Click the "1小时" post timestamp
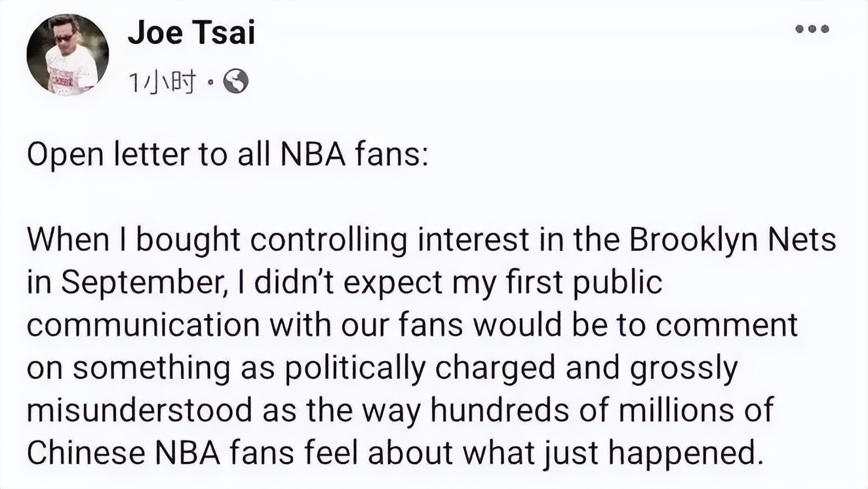Screen dimensions: 868x489 161,83
